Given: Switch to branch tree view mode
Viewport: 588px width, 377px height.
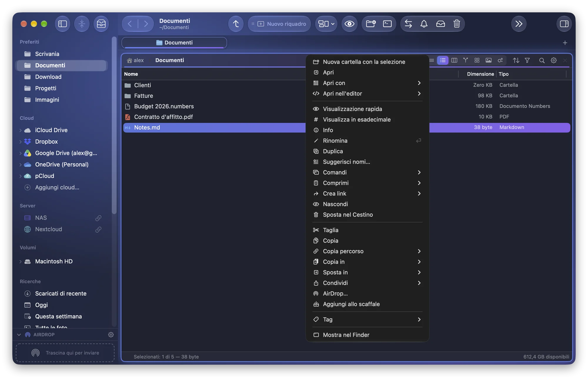Looking at the screenshot, I should pos(465,60).
